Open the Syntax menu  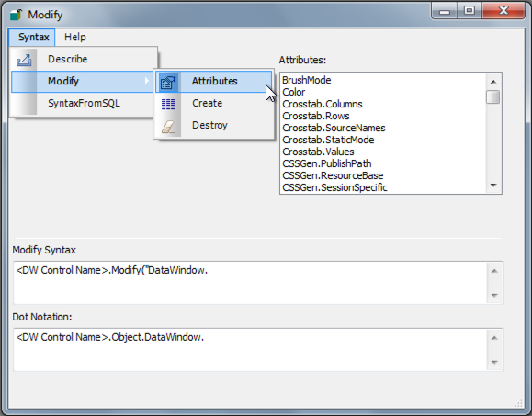tap(33, 37)
